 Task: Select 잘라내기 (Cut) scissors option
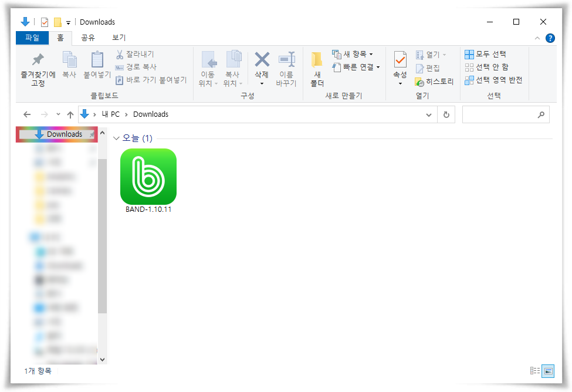tap(136, 55)
